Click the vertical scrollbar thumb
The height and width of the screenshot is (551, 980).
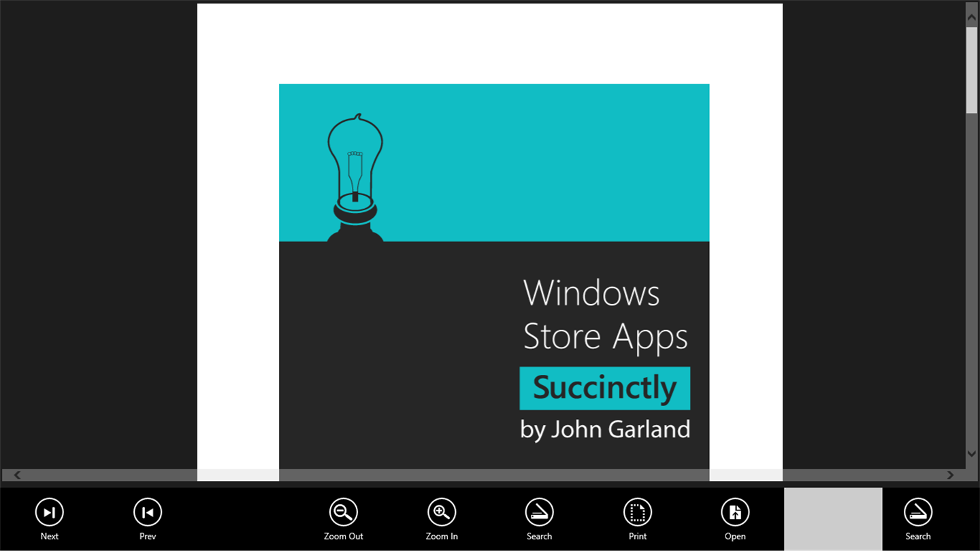pos(972,70)
